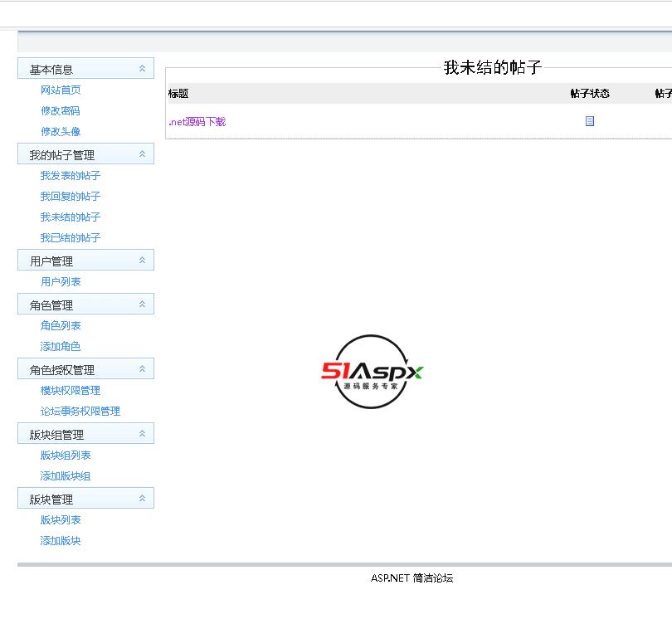Collapse the 用户管理 section chevron
The image size is (672, 619).
[x=143, y=260]
